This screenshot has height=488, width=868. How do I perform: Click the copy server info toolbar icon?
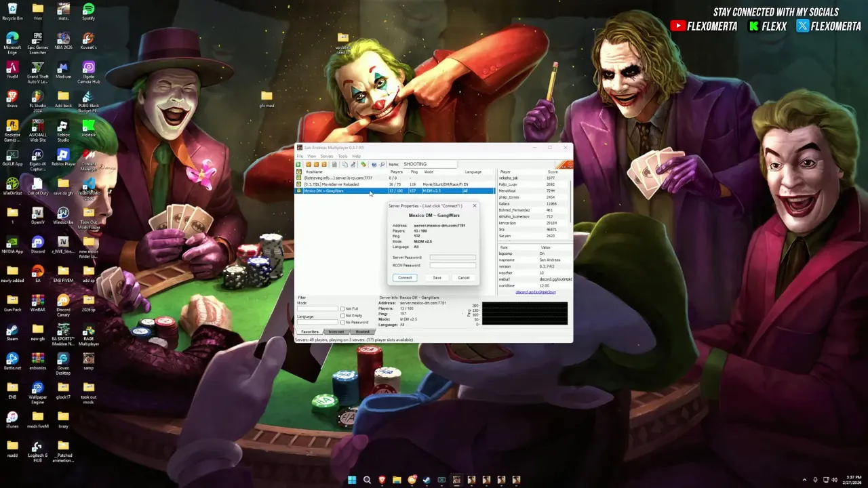tap(345, 164)
